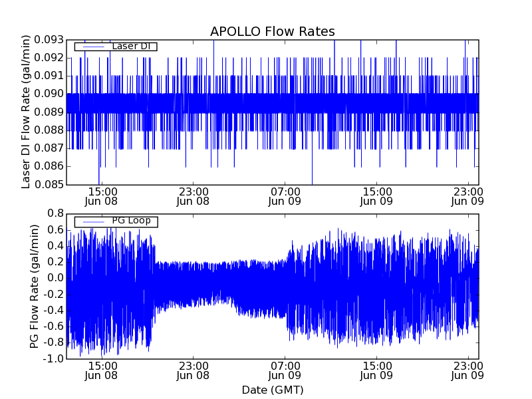Select the 'PG Loop' legend label
Screen dimensions: 532x399
point(131,221)
